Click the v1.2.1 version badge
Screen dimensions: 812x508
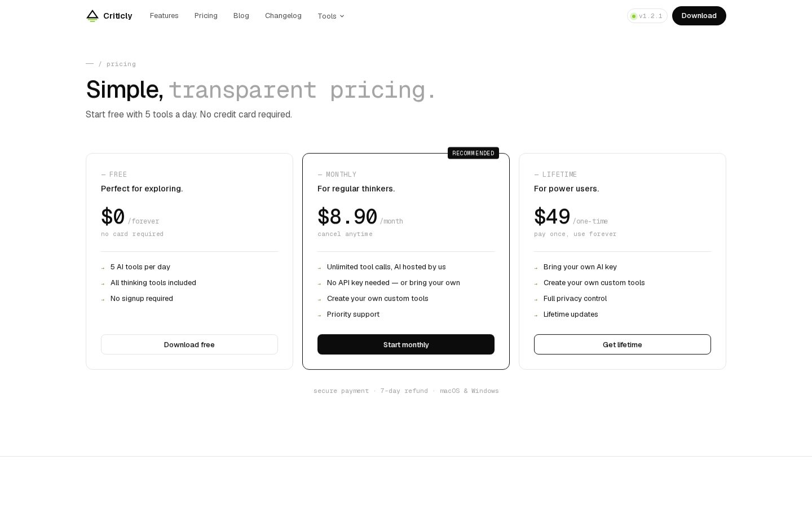click(647, 16)
